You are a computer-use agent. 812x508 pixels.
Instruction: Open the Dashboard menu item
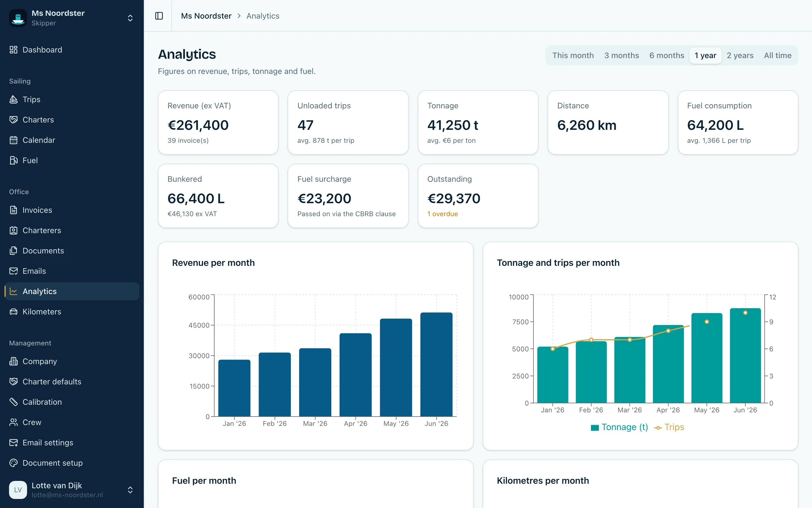tap(72, 50)
